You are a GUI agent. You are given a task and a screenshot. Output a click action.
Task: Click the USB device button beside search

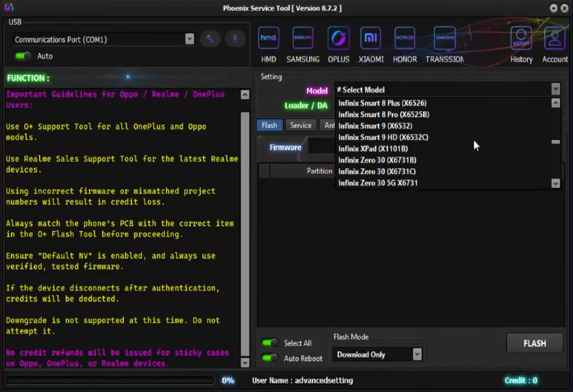point(235,38)
